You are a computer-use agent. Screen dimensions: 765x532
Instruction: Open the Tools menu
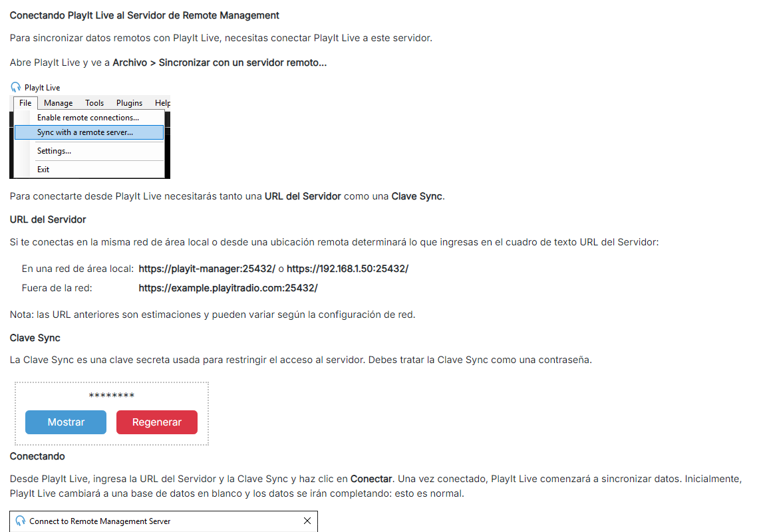coord(94,103)
